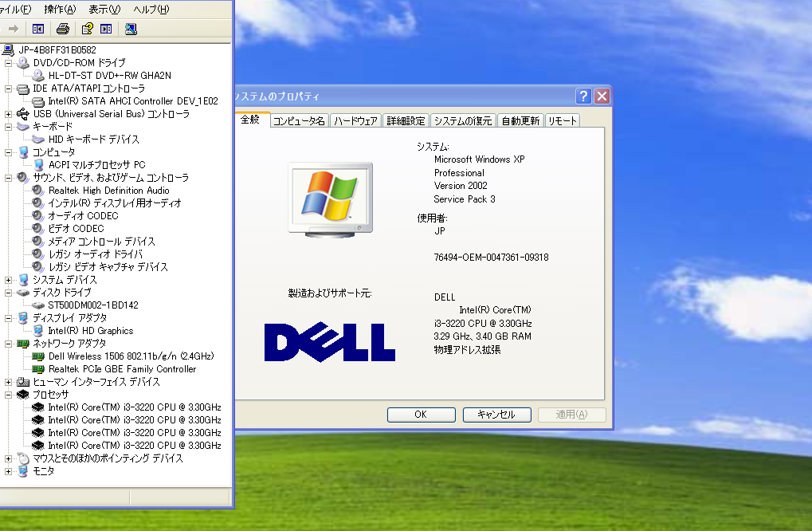The width and height of the screenshot is (812, 531).
Task: Click OK in System Properties dialog
Action: tap(421, 415)
